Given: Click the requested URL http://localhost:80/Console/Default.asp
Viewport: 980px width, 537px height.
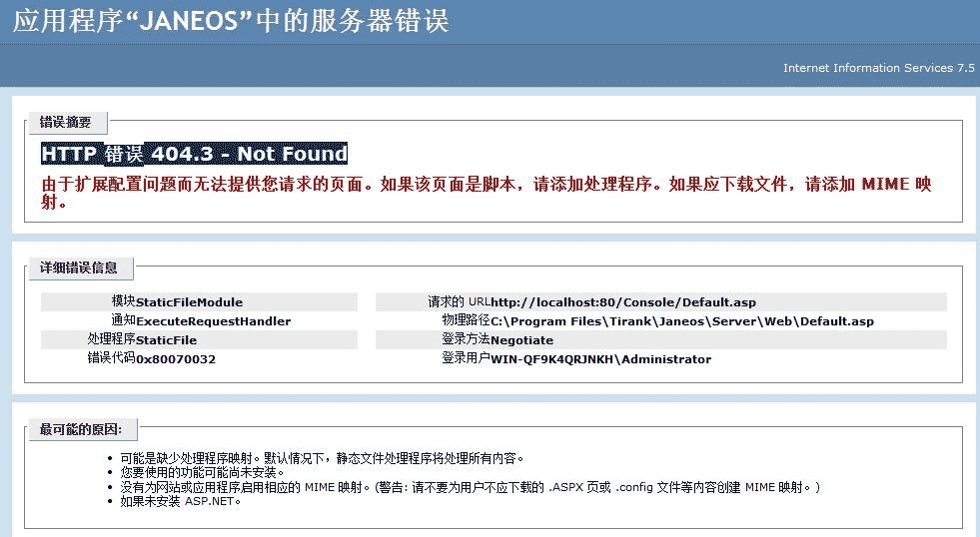Looking at the screenshot, I should (x=623, y=302).
